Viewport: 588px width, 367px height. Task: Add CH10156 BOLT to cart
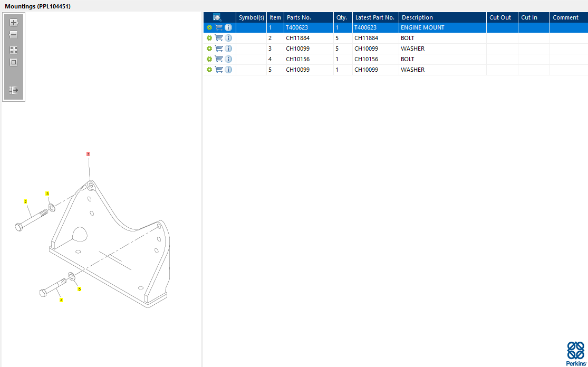219,59
